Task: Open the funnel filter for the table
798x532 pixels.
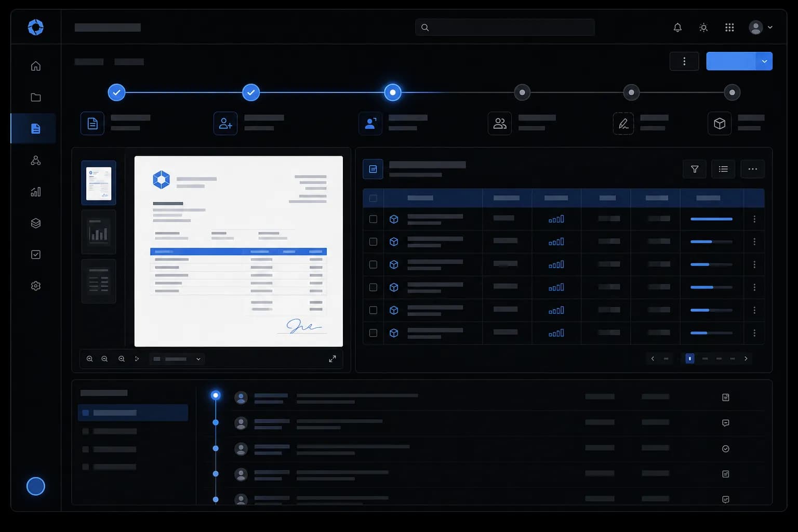Action: (695, 169)
